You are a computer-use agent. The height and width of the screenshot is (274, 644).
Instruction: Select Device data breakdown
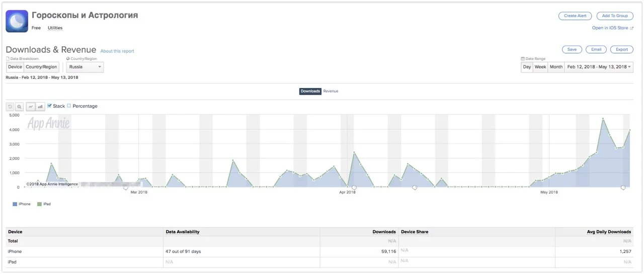[x=15, y=67]
